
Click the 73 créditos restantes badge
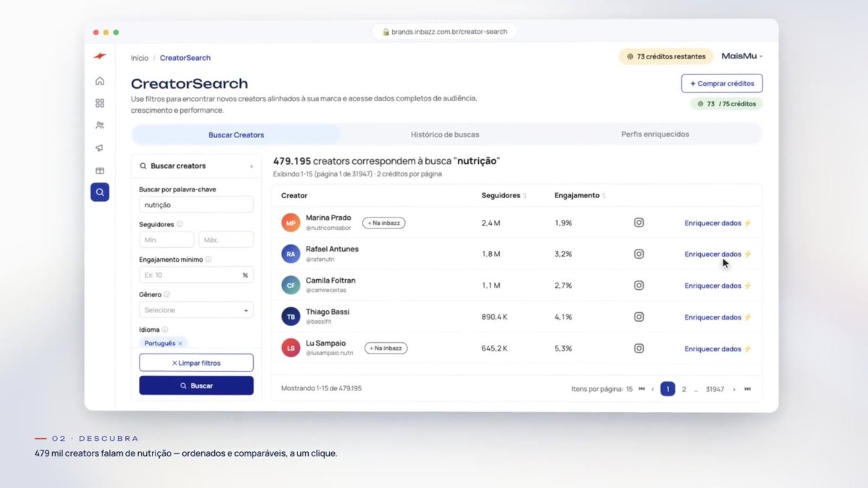pyautogui.click(x=666, y=56)
